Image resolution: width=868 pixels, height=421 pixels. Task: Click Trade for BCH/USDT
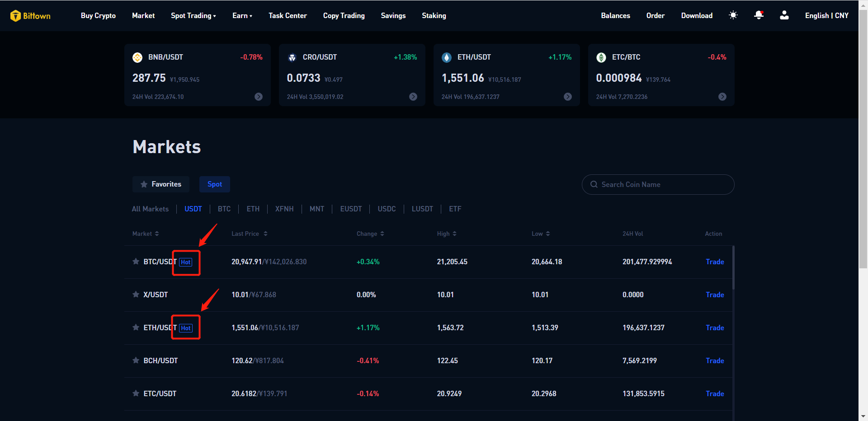tap(715, 361)
